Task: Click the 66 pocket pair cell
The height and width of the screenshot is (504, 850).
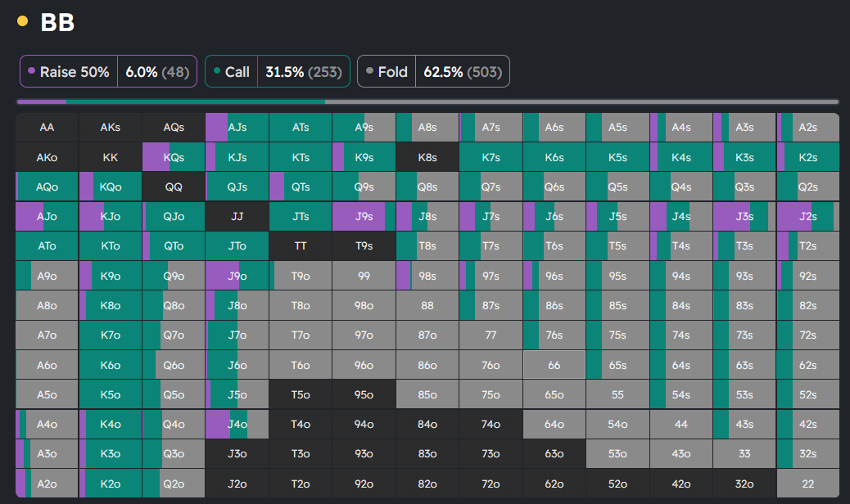Action: (554, 365)
